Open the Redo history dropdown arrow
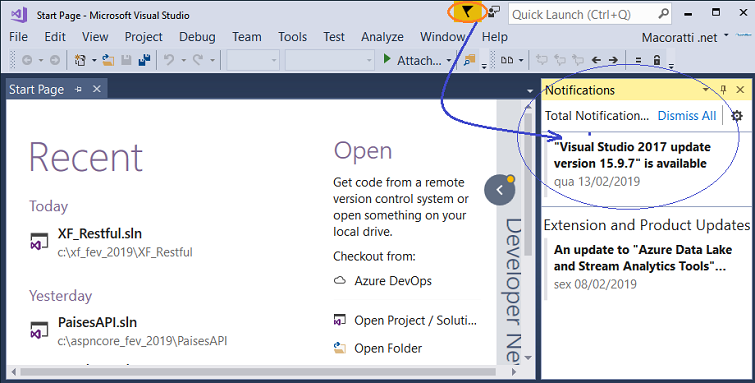Image resolution: width=755 pixels, height=383 pixels. point(212,60)
